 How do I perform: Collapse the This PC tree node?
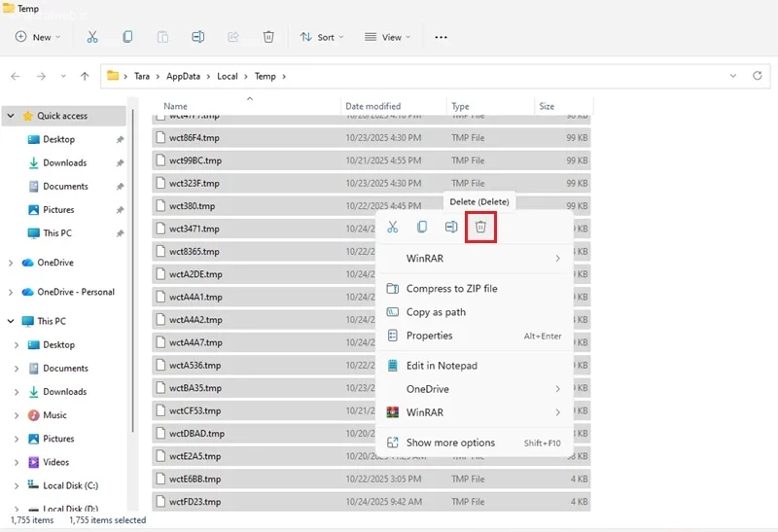pyautogui.click(x=11, y=321)
